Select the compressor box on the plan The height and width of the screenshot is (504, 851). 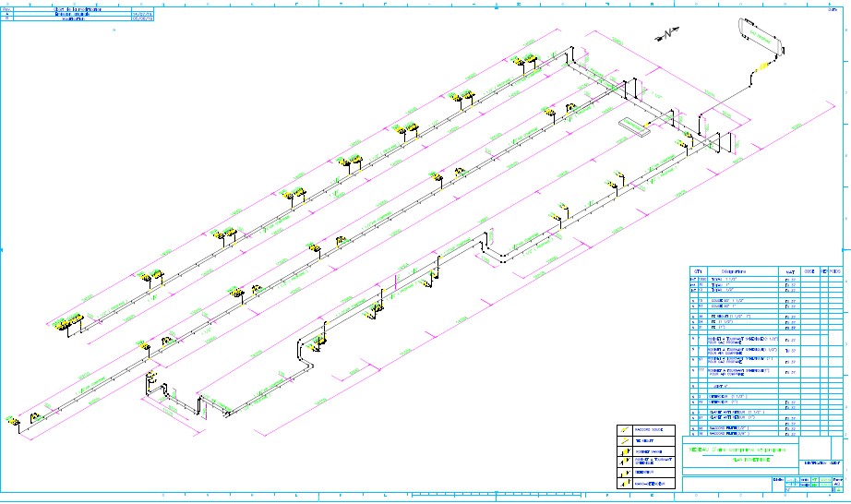point(634,126)
